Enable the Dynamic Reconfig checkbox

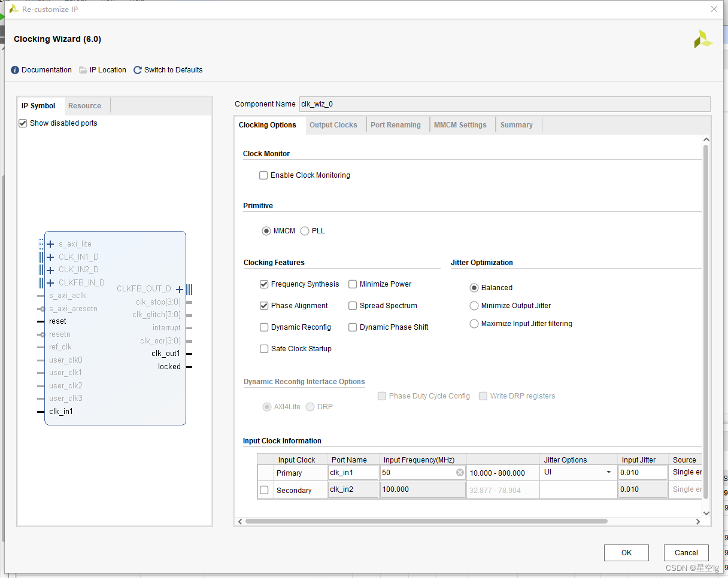[x=264, y=327]
